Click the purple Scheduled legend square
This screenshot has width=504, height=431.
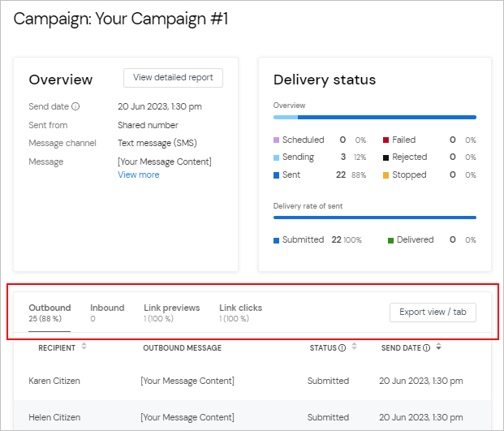276,140
